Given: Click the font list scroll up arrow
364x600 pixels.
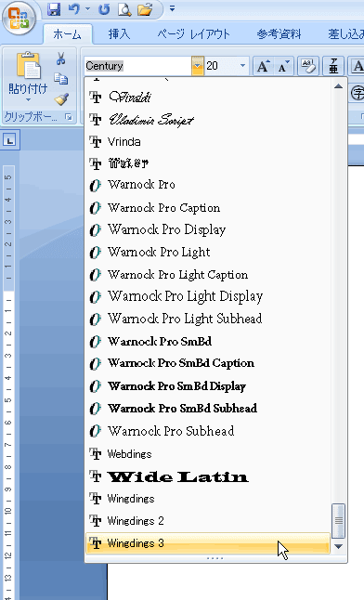Looking at the screenshot, I should [338, 86].
